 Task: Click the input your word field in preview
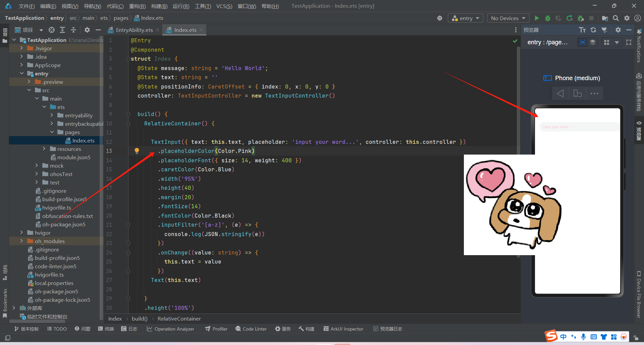click(x=579, y=127)
